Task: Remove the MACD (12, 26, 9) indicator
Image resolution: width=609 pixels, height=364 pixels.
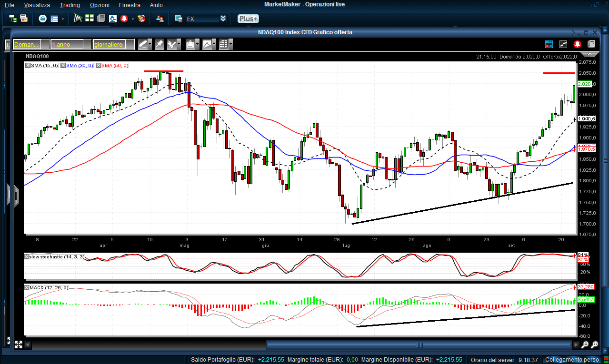Action: pos(27,288)
